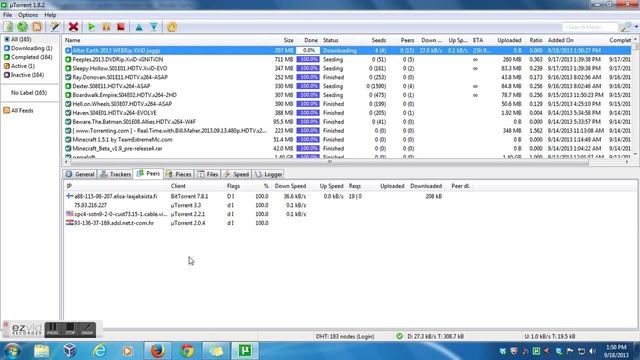Click the torrent list horizontal scrollbar thumb
The width and height of the screenshot is (640, 360).
tap(329, 162)
